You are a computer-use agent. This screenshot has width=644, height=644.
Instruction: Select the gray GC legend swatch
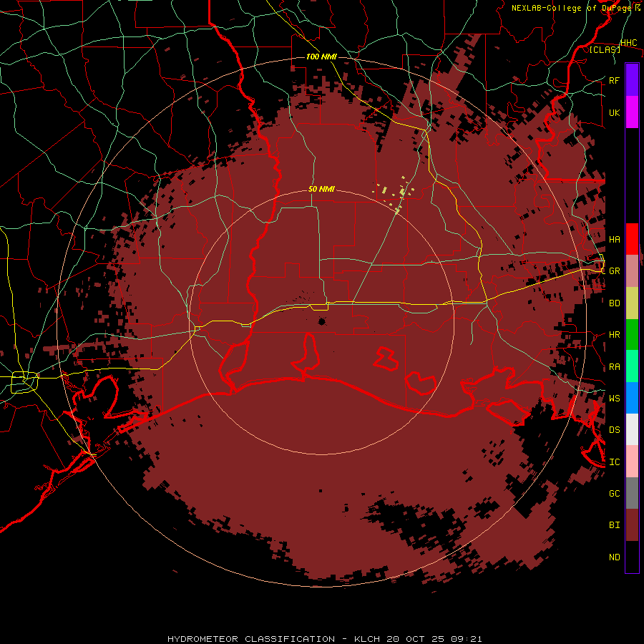tap(632, 493)
